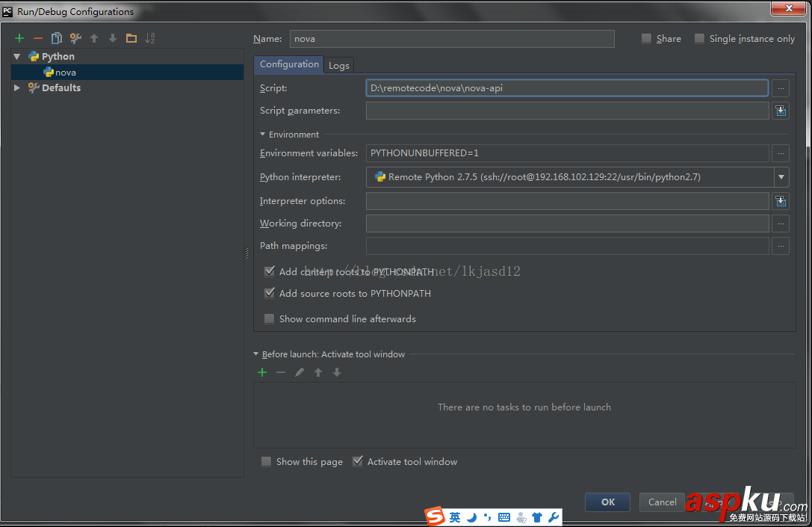Expand the Defaults tree item
The width and height of the screenshot is (812, 527).
(16, 87)
